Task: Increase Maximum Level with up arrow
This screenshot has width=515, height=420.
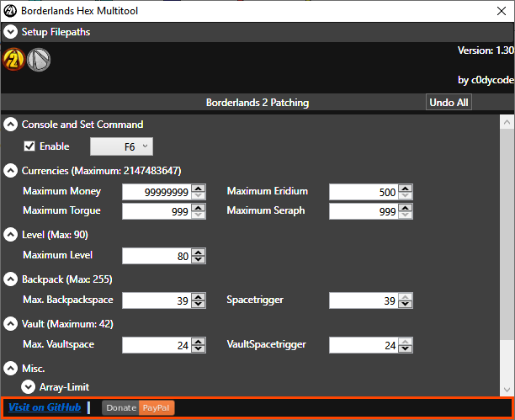Action: pyautogui.click(x=199, y=253)
